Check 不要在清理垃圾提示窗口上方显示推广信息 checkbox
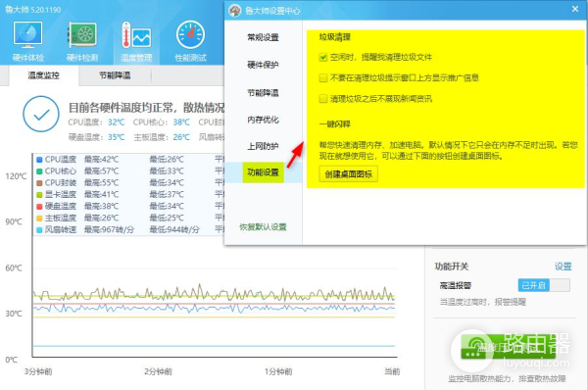 (323, 78)
